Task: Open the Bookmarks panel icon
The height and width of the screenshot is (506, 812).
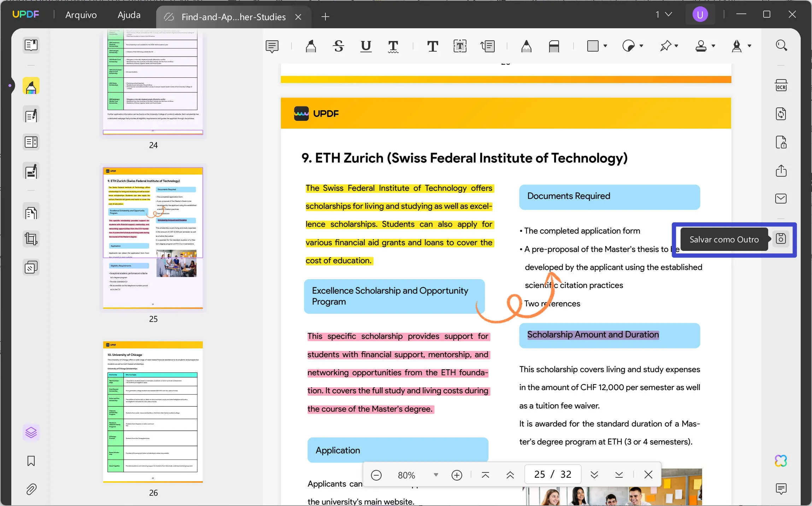Action: [x=31, y=461]
